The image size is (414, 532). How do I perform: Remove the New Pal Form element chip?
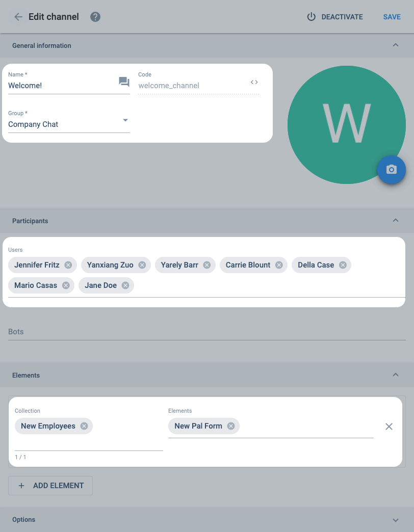(231, 426)
